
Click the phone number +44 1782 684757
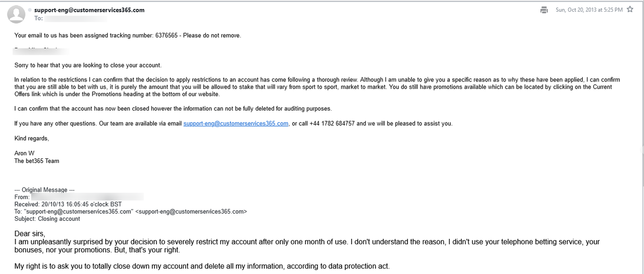tap(332, 124)
